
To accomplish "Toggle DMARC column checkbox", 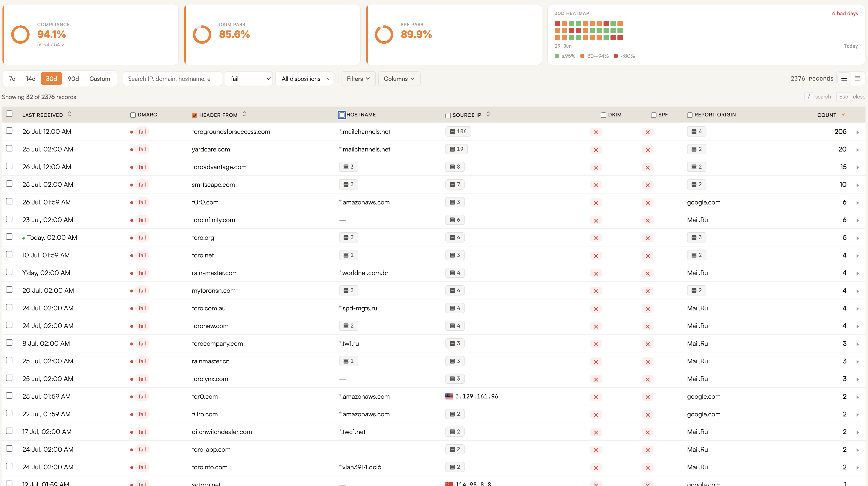I will point(133,115).
